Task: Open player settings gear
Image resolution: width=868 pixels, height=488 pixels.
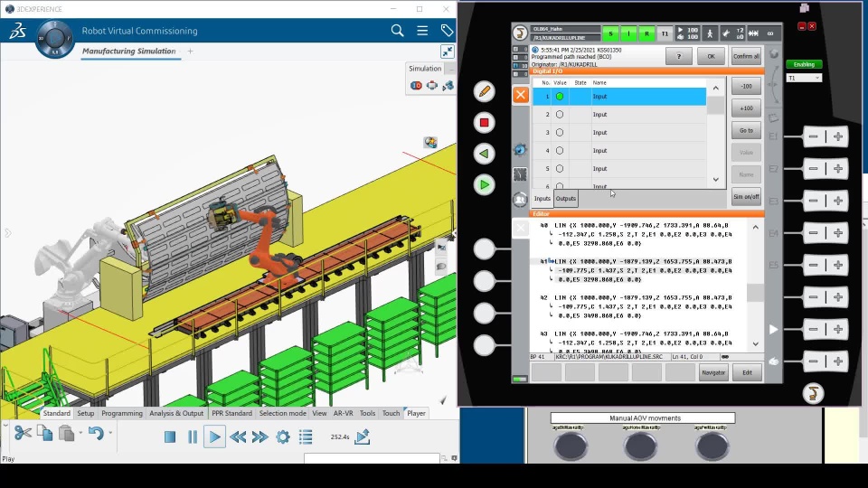Action: (283, 437)
